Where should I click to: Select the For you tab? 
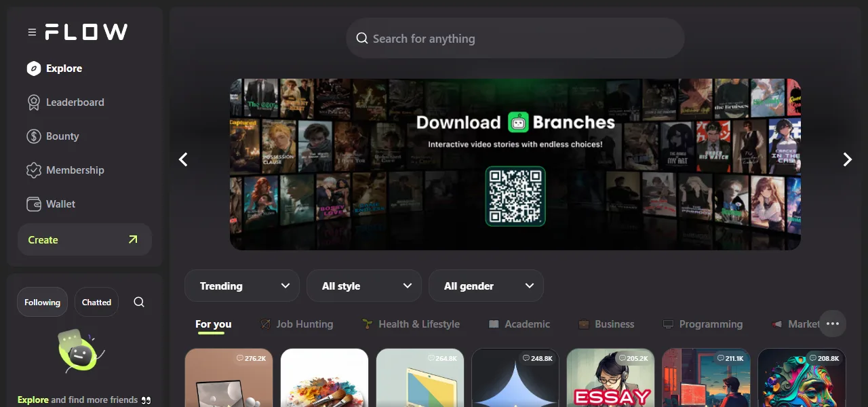coord(213,324)
